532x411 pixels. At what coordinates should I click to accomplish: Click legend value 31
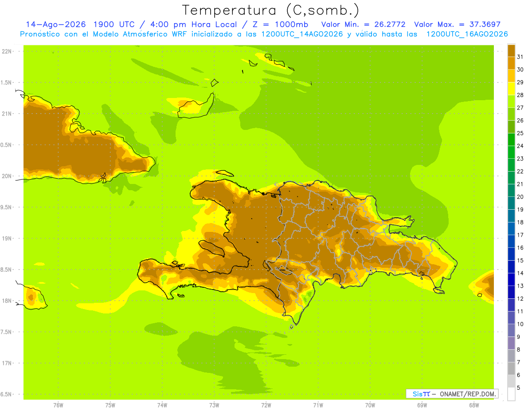[x=520, y=57]
